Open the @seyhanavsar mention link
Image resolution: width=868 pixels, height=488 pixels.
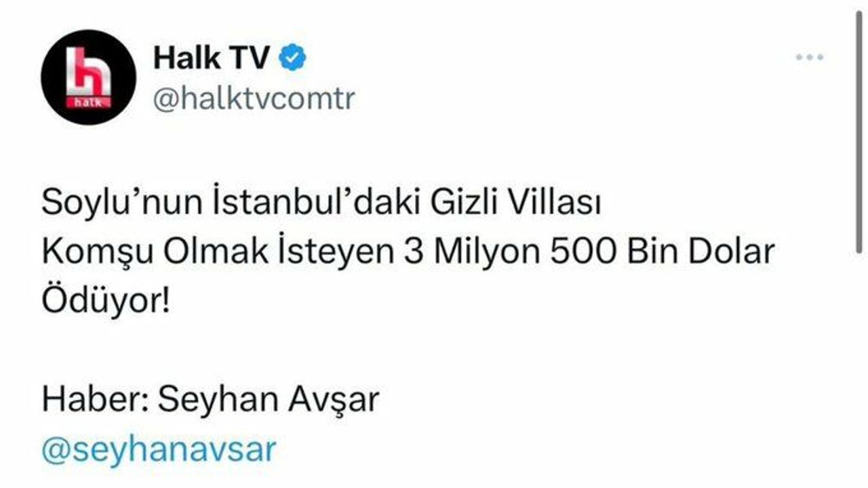[x=159, y=449]
